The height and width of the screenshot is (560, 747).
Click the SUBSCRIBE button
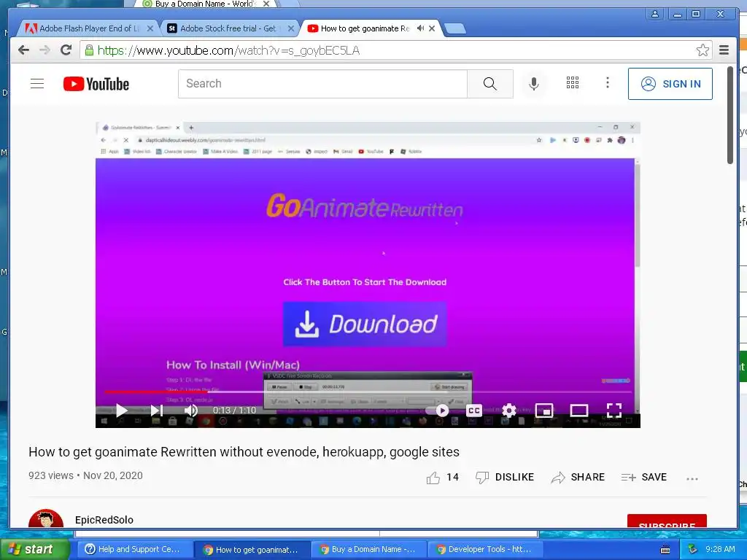tap(667, 521)
